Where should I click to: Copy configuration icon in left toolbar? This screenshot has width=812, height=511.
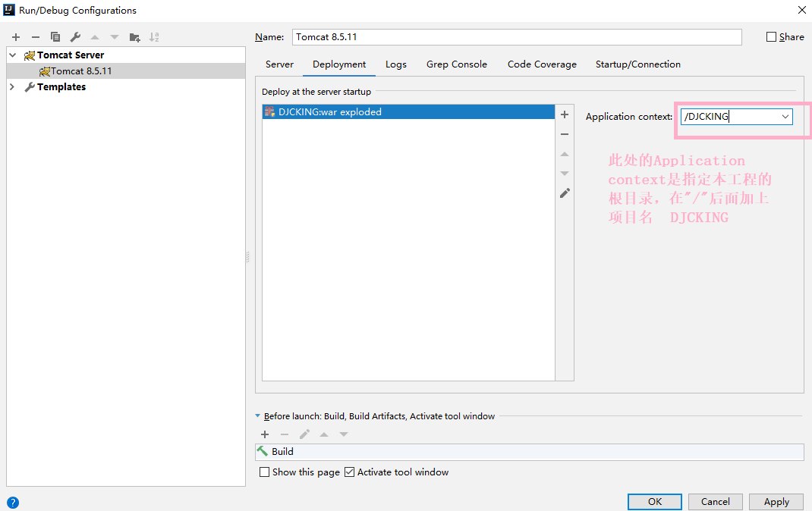point(55,37)
